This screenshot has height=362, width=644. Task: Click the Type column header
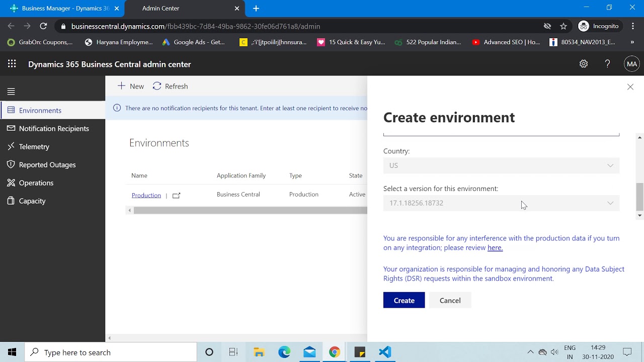coord(295,175)
